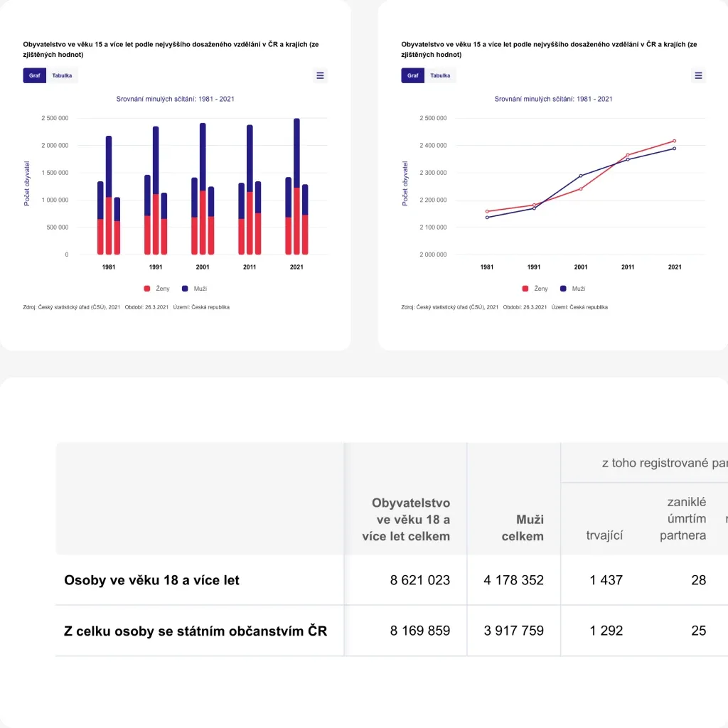
Task: Select the cell with value 8 621 023
Action: click(x=419, y=580)
